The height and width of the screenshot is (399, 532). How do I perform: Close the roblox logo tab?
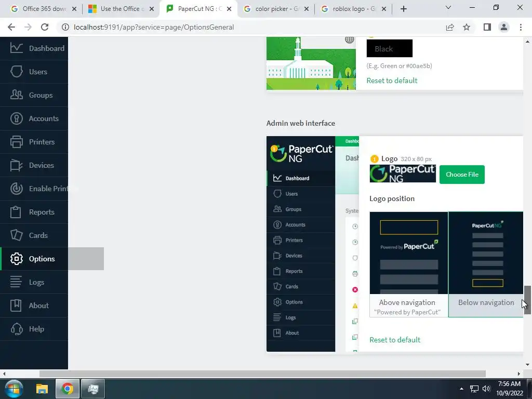click(x=384, y=9)
